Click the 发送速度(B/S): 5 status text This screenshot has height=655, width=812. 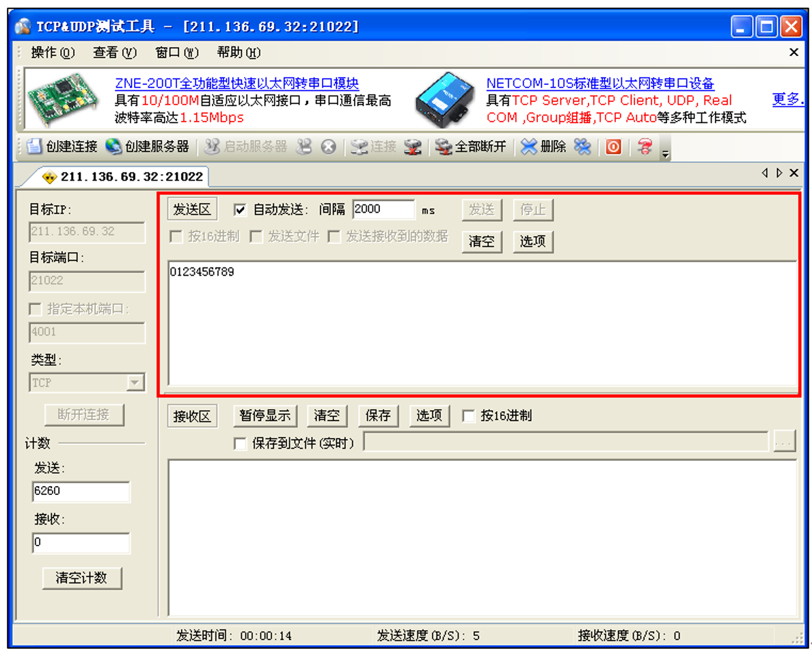[428, 636]
